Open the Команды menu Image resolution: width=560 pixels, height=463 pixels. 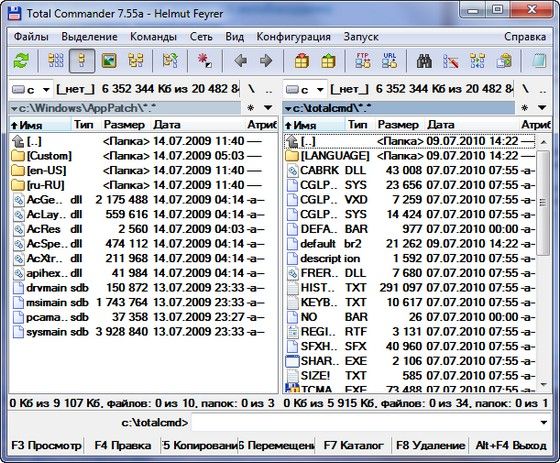tap(153, 37)
